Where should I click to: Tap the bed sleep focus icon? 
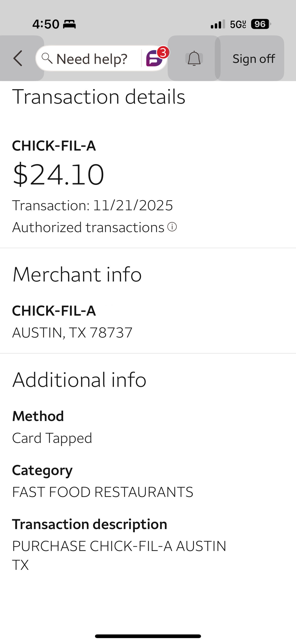(x=69, y=24)
